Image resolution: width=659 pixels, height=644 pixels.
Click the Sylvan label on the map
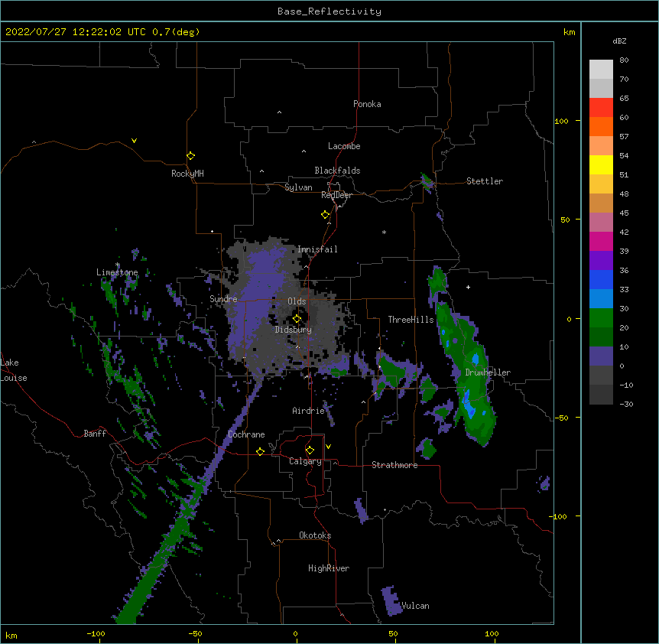point(298,187)
